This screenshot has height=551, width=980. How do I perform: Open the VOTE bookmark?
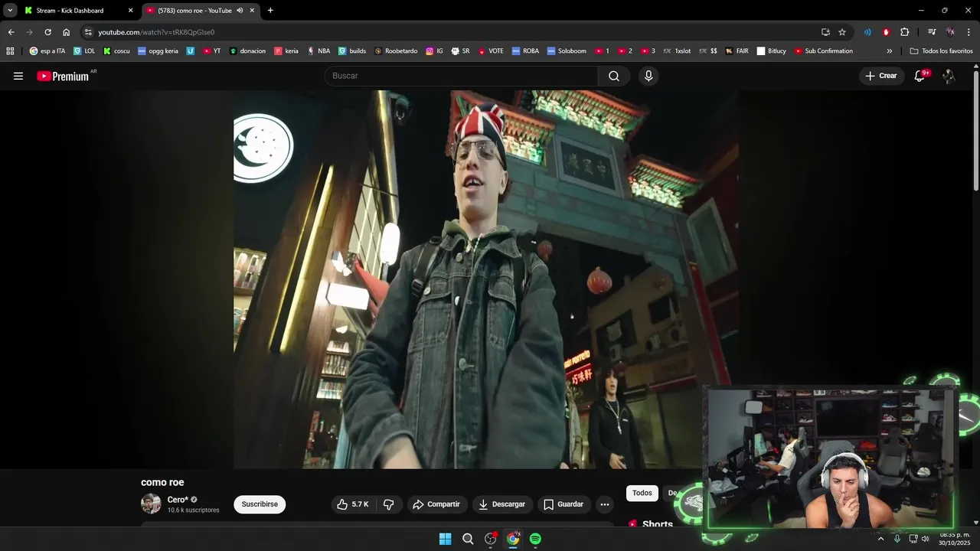[491, 51]
